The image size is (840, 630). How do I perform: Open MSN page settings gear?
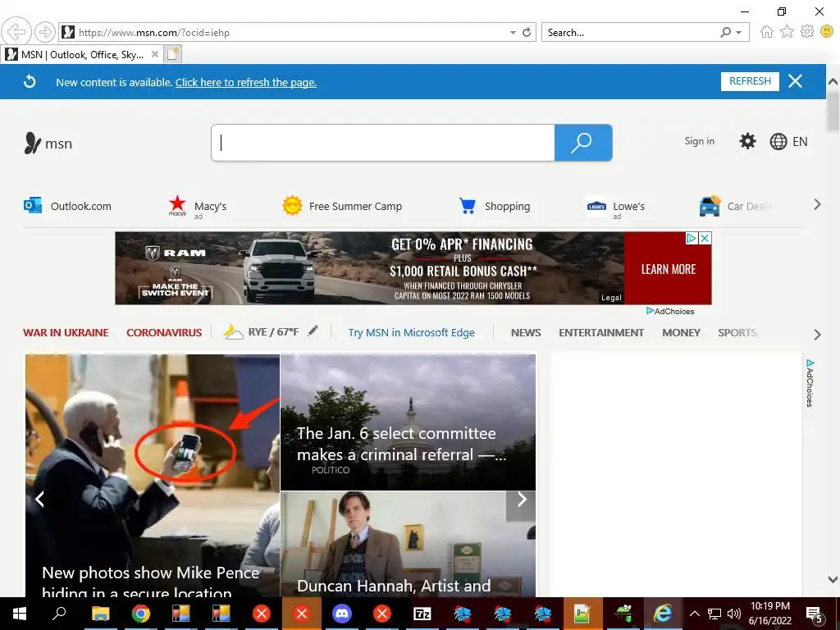click(x=747, y=141)
